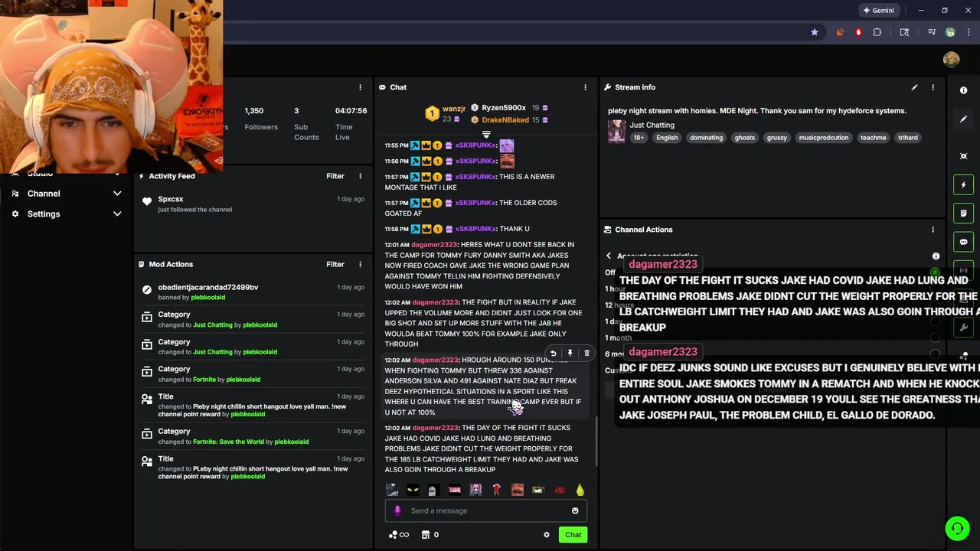Image resolution: width=980 pixels, height=551 pixels.
Task: Open the shop icon showing 0
Action: (x=430, y=535)
